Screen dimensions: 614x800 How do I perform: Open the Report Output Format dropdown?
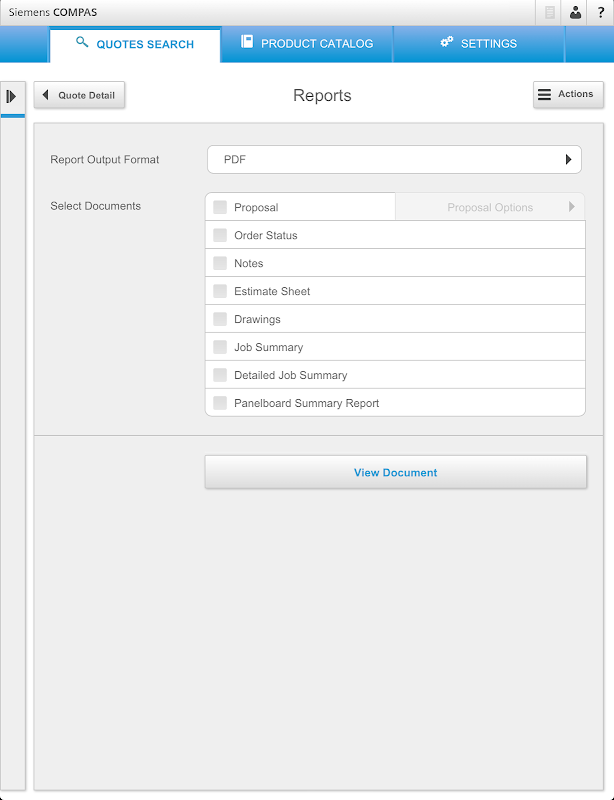(x=394, y=159)
